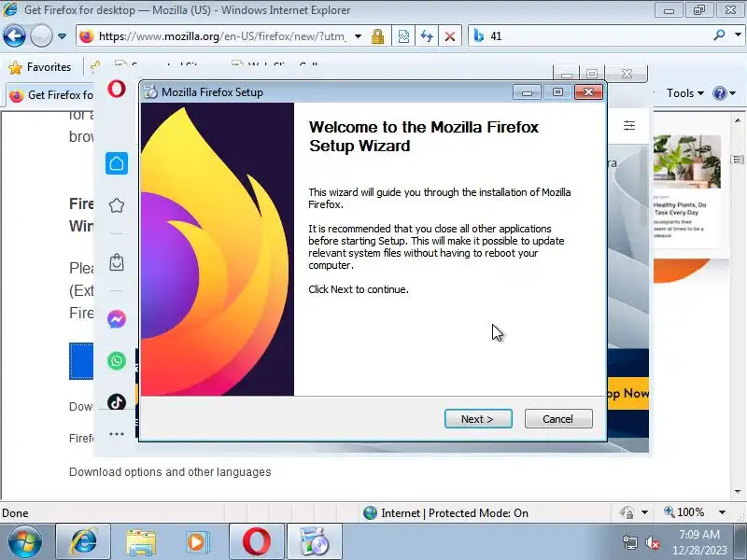
Task: Click Healthy Plants article thumbnail
Action: (686, 161)
